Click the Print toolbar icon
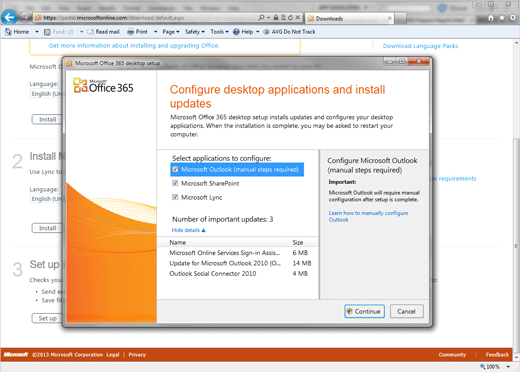The width and height of the screenshot is (520, 372). [x=130, y=32]
